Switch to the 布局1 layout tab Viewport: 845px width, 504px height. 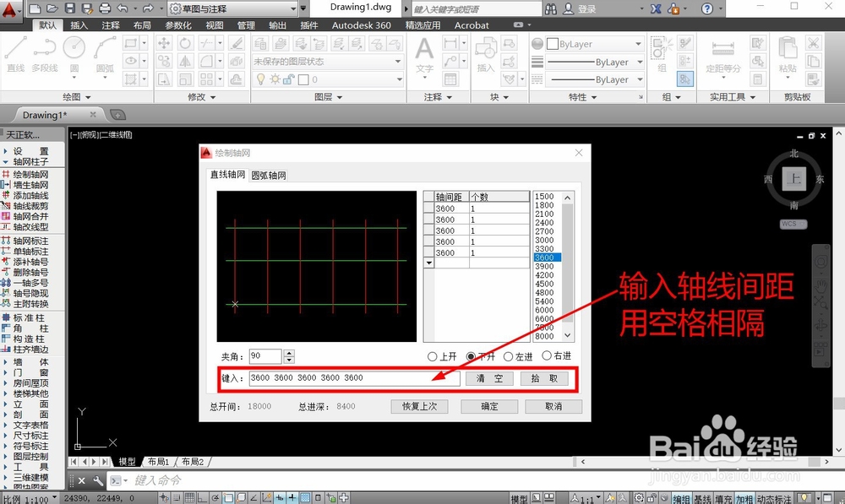(159, 462)
